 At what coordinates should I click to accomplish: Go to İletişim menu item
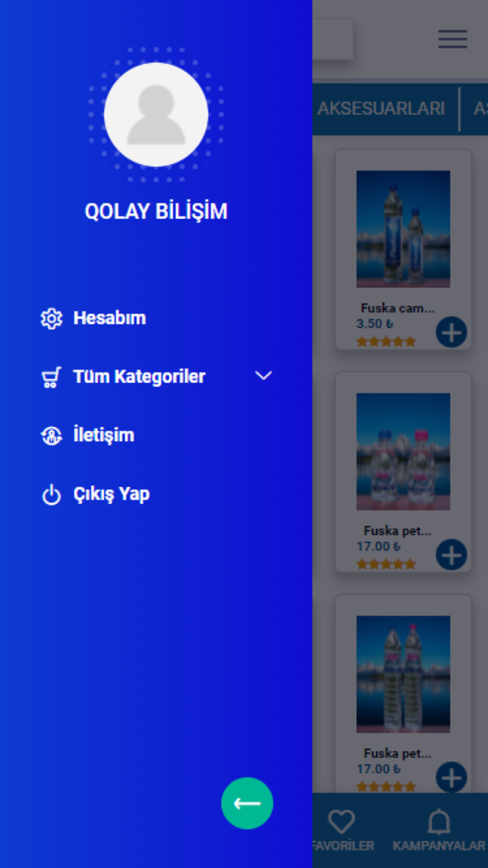pyautogui.click(x=103, y=435)
